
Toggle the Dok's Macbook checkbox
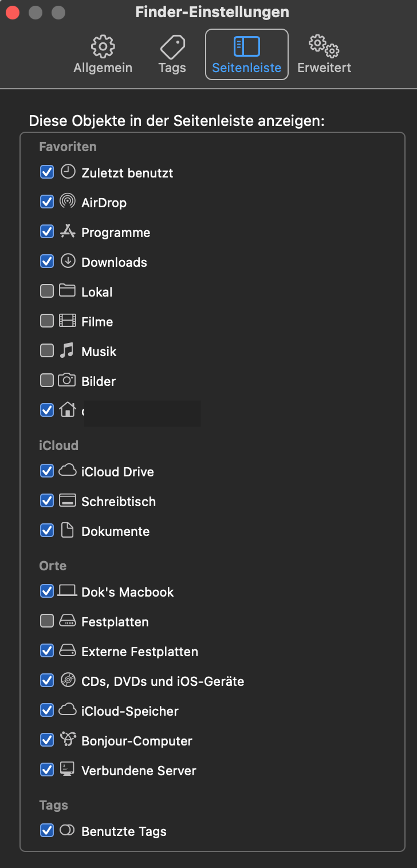[47, 591]
